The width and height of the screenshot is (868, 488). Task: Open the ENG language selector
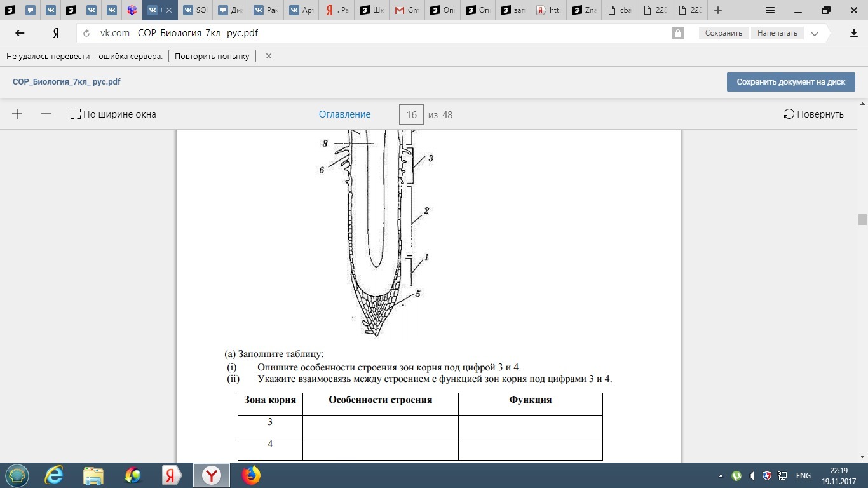click(803, 476)
